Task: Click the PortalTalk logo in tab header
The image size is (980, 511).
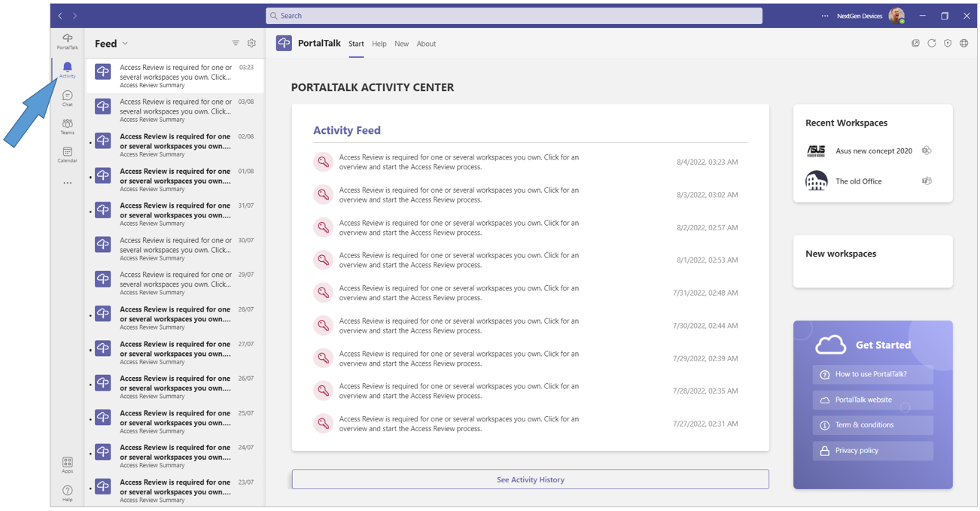Action: tap(284, 44)
